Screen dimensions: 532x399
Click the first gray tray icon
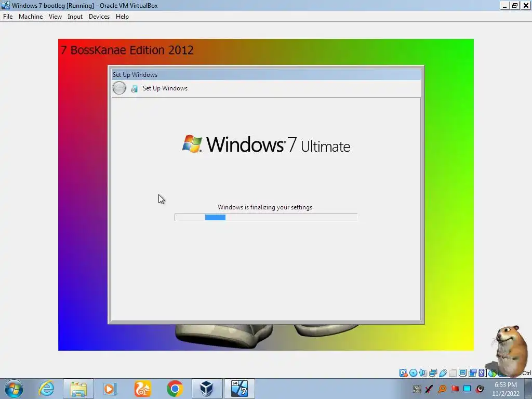click(x=417, y=389)
